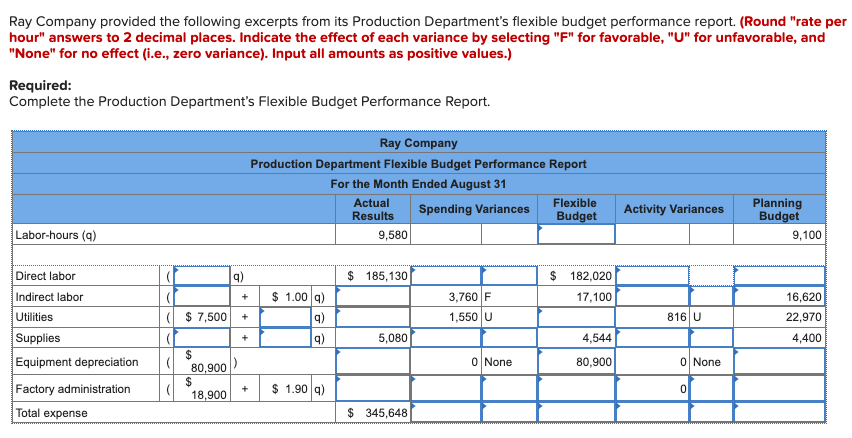Click the Direct labor actual amount $185,130
Screen dimensions: 852x438
[378, 276]
